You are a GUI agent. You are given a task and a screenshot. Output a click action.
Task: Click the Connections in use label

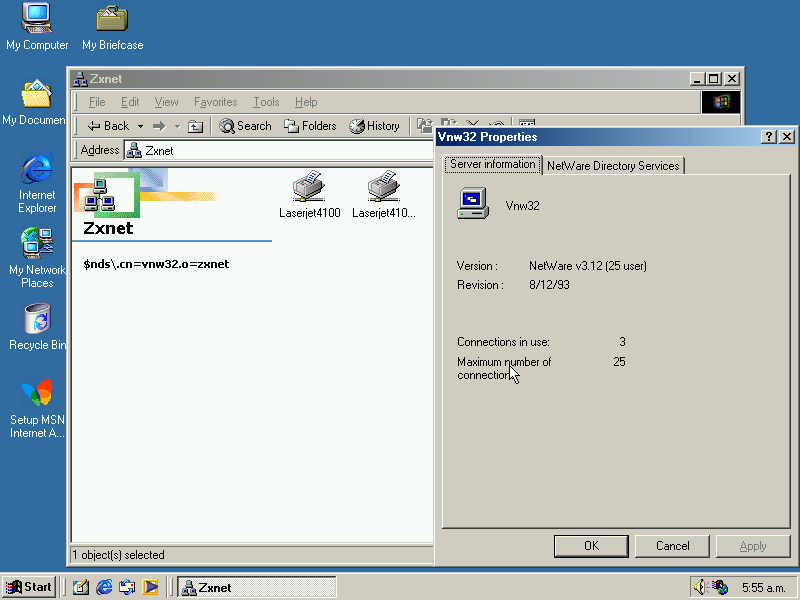503,342
